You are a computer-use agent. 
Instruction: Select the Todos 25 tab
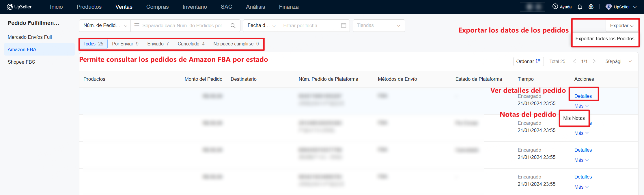[x=93, y=44]
